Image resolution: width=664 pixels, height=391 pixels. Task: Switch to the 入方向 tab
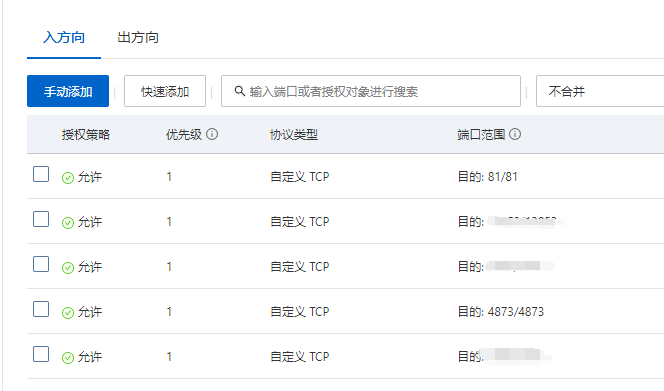click(x=64, y=38)
